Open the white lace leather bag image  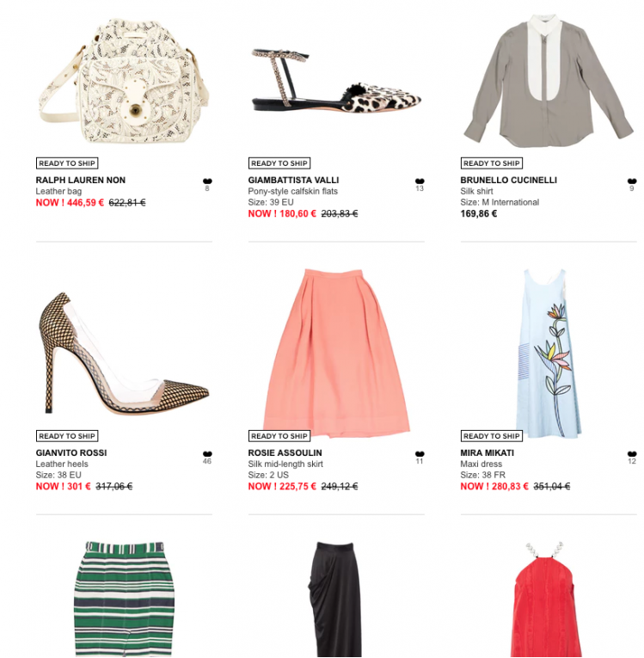tap(124, 81)
